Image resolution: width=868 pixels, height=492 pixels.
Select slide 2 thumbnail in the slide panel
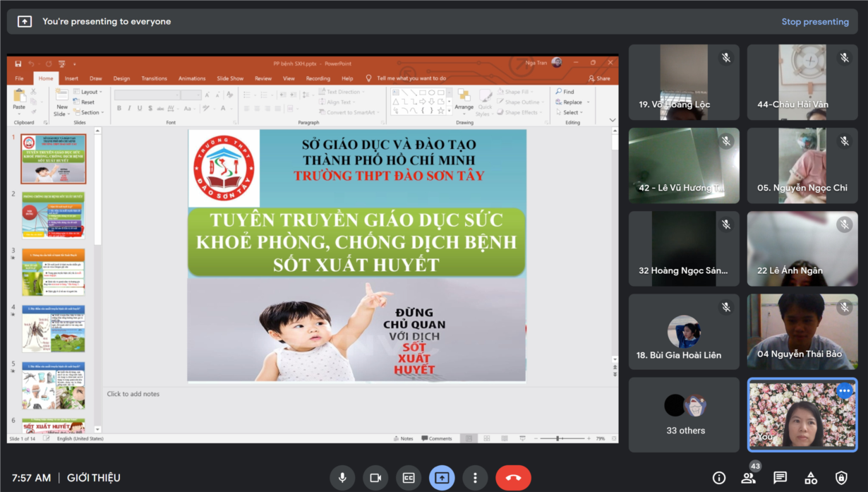54,215
